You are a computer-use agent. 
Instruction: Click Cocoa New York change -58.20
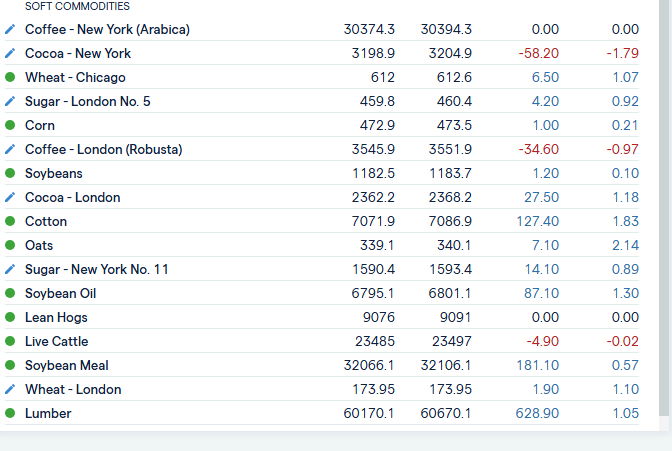click(539, 53)
